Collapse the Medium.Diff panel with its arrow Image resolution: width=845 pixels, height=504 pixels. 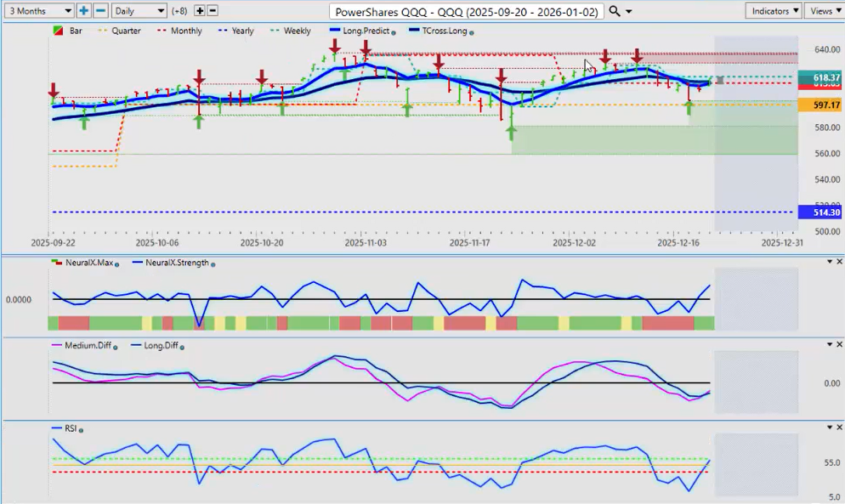[829, 344]
